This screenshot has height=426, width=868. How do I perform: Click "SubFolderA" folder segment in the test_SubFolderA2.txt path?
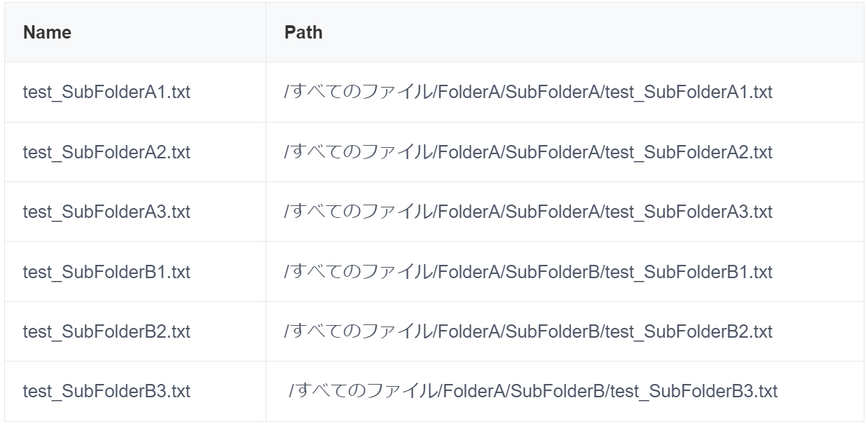550,152
